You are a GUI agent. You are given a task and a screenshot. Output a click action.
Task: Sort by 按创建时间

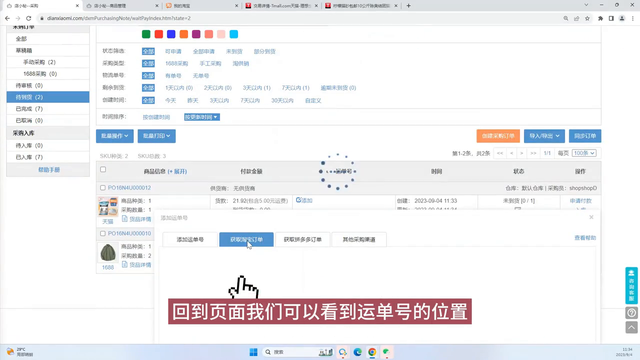pos(156,117)
